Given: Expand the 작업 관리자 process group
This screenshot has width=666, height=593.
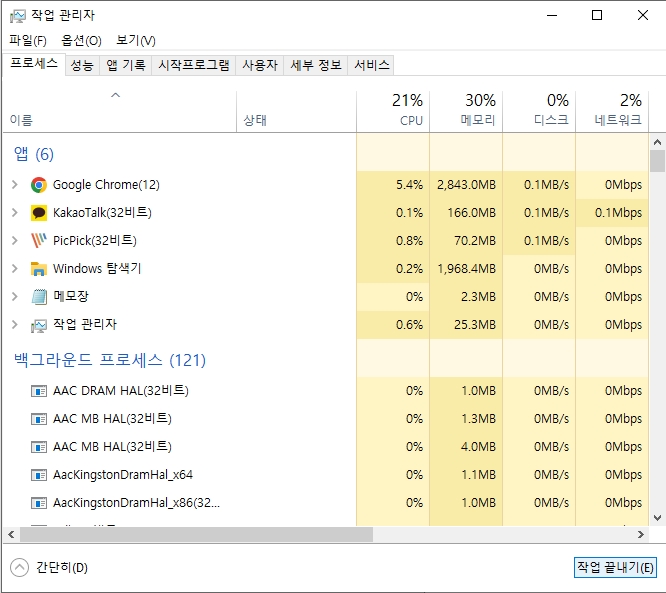Looking at the screenshot, I should point(14,325).
